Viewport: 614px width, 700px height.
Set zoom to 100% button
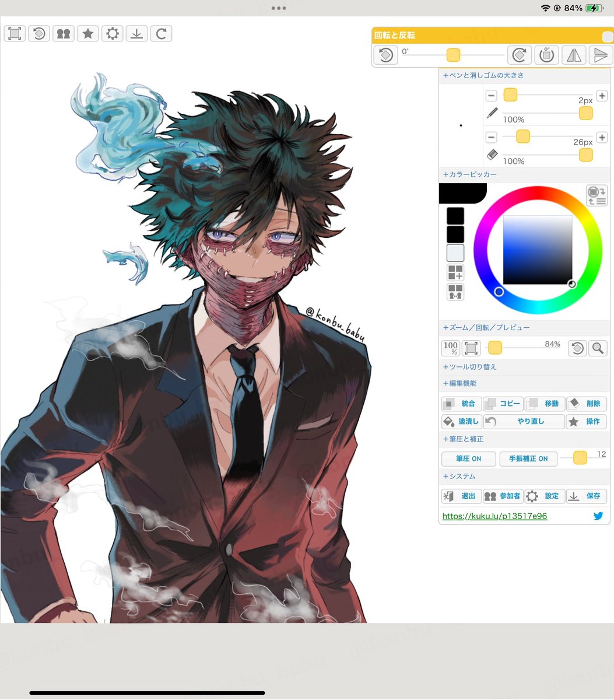click(451, 348)
